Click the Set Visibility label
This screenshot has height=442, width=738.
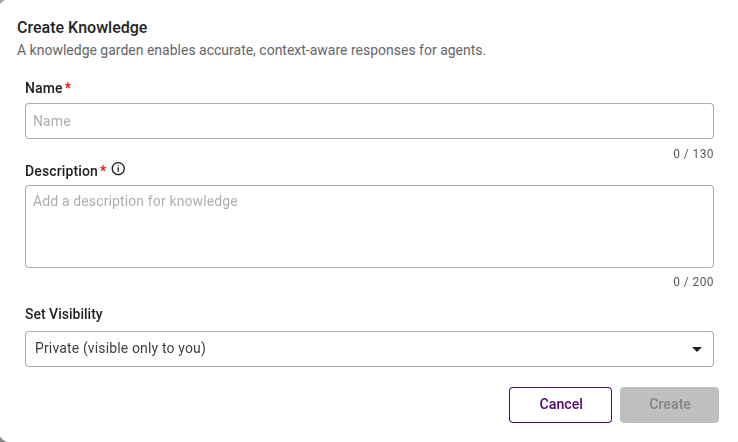(x=64, y=314)
